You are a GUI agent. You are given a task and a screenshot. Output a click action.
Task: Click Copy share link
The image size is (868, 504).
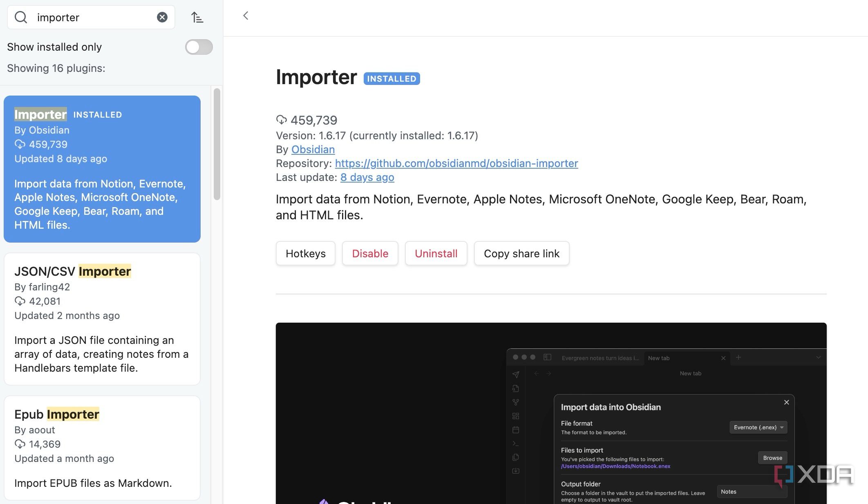[x=521, y=253]
